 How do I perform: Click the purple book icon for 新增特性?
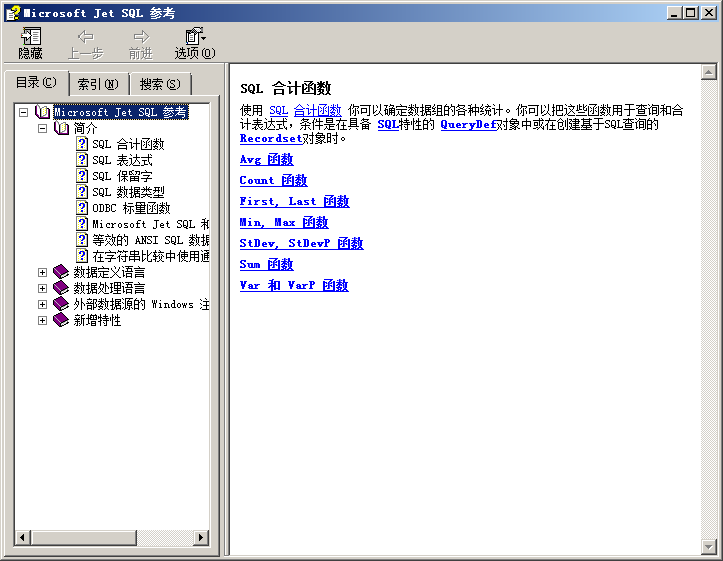pos(61,320)
